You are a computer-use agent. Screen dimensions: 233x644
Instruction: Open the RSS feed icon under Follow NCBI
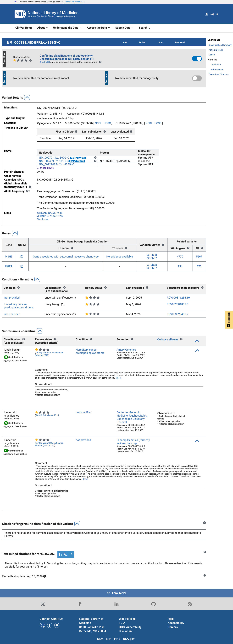tap(190, 604)
